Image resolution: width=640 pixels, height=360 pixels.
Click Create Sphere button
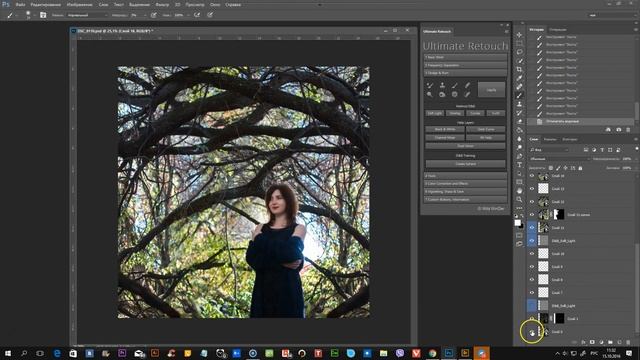[465, 164]
